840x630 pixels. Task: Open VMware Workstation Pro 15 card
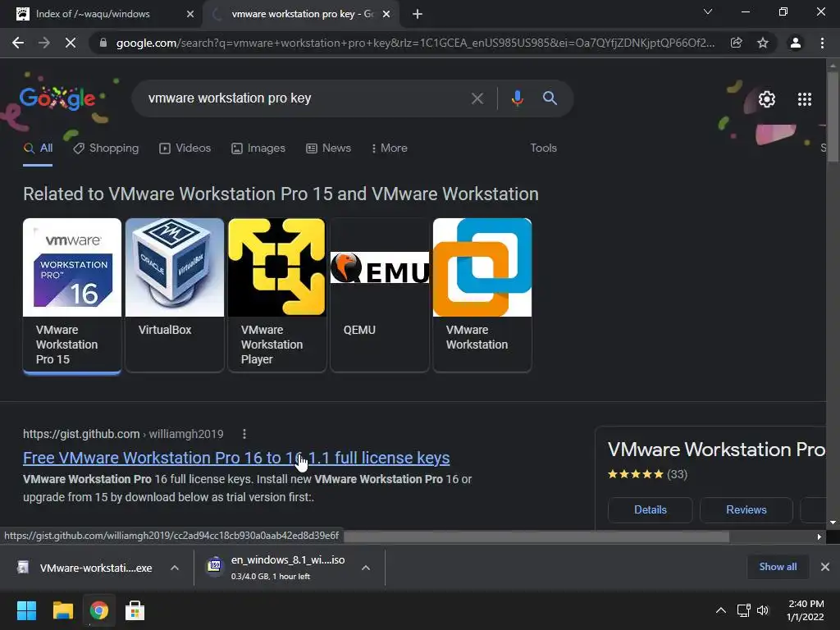(72, 294)
